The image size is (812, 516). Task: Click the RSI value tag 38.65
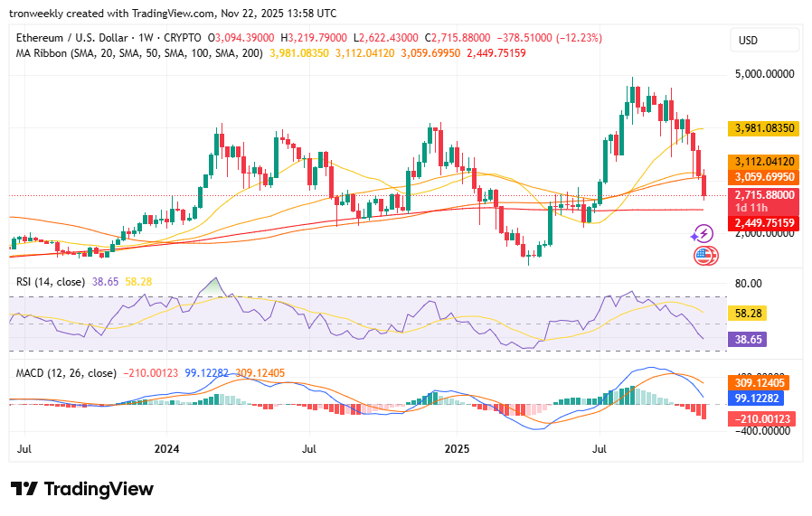tap(747, 340)
